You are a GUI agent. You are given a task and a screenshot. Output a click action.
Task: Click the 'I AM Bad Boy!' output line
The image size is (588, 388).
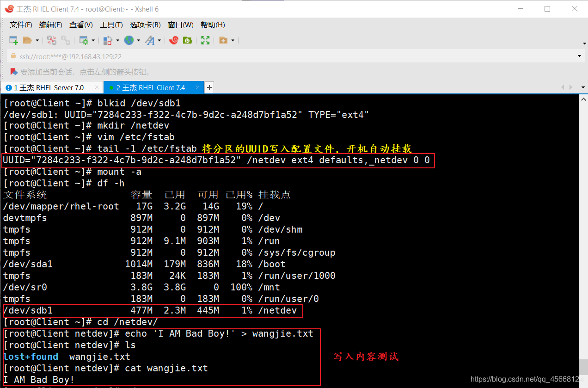38,380
